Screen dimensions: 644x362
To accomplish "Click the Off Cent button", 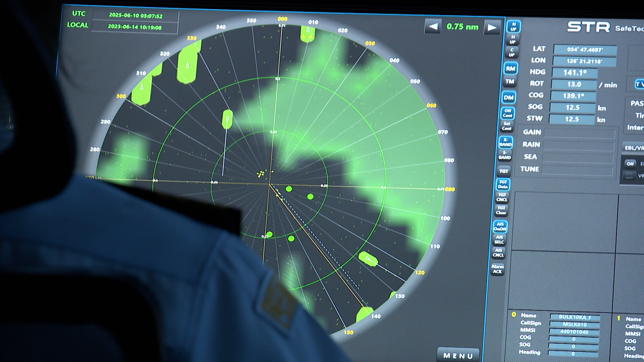I will pyautogui.click(x=508, y=113).
